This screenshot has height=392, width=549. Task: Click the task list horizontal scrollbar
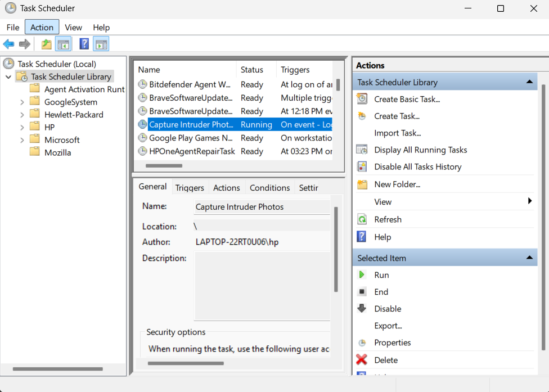click(164, 166)
